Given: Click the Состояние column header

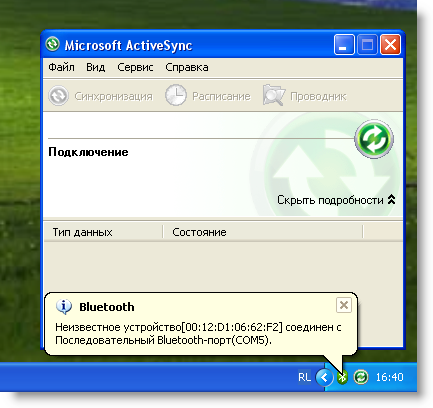Looking at the screenshot, I should tap(263, 232).
